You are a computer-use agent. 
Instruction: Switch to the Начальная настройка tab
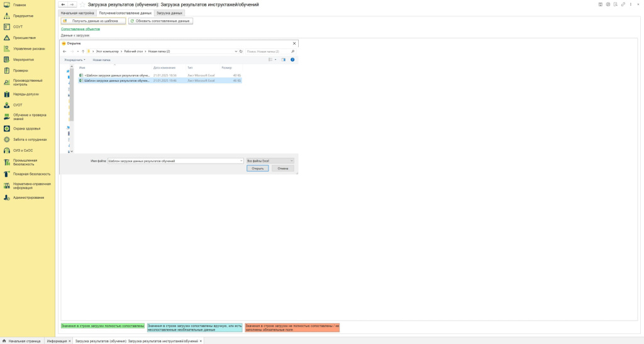(77, 13)
